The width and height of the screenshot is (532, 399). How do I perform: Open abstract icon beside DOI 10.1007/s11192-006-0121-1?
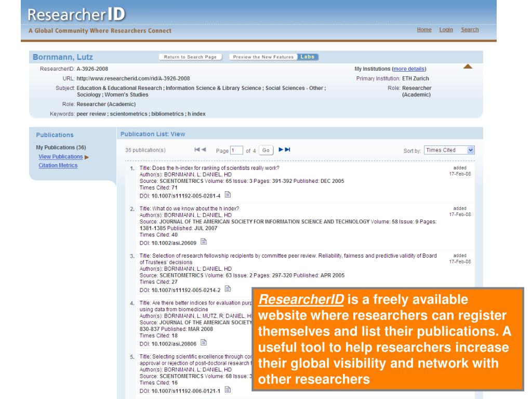228,390
